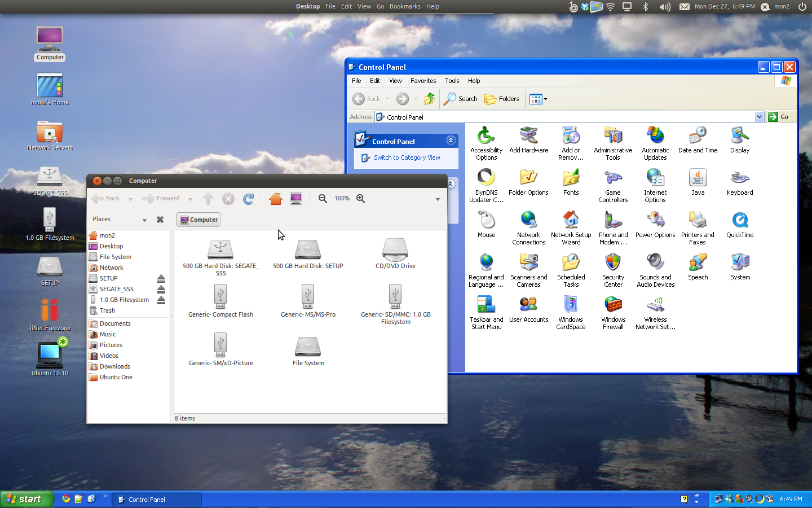
Task: Open Forward history dropdown in Computer window
Action: pyautogui.click(x=190, y=199)
